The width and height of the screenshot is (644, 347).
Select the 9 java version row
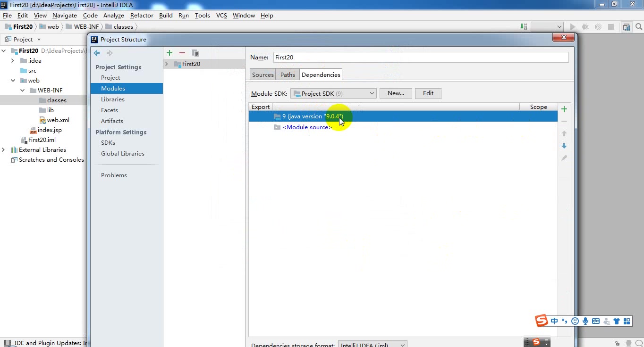click(403, 116)
